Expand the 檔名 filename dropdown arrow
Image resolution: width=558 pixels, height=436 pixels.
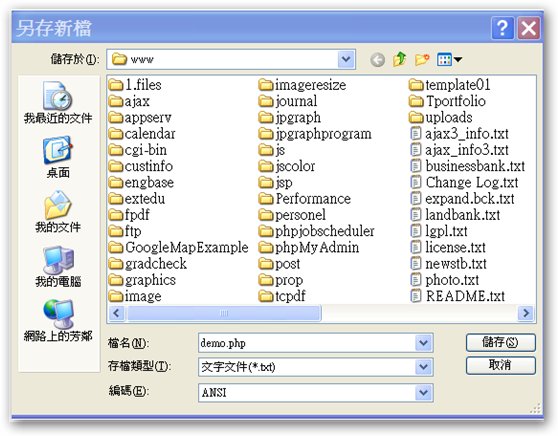pos(423,343)
